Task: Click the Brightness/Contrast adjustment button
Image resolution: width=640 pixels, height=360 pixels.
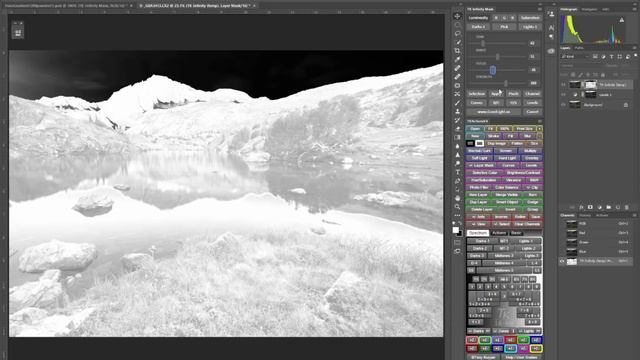Action: (x=523, y=173)
